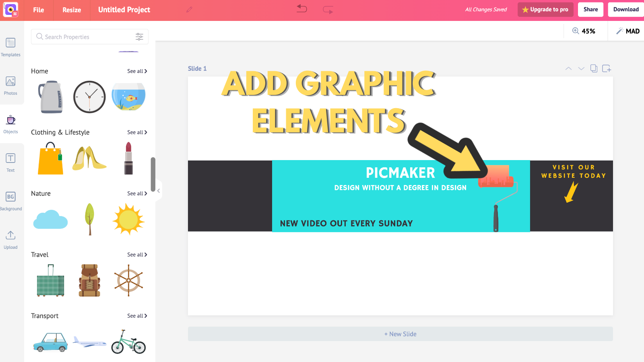This screenshot has height=362, width=644.
Task: Add the brown backpack object
Action: point(89,280)
